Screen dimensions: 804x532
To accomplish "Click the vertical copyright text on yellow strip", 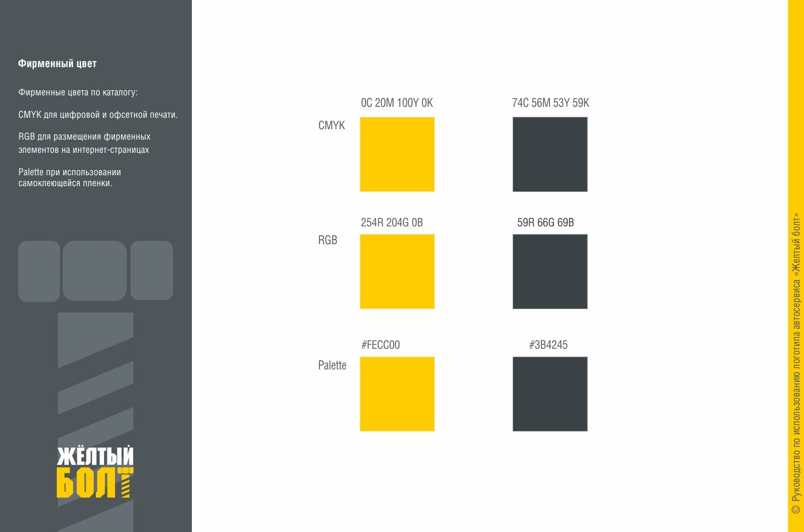I will [x=795, y=363].
